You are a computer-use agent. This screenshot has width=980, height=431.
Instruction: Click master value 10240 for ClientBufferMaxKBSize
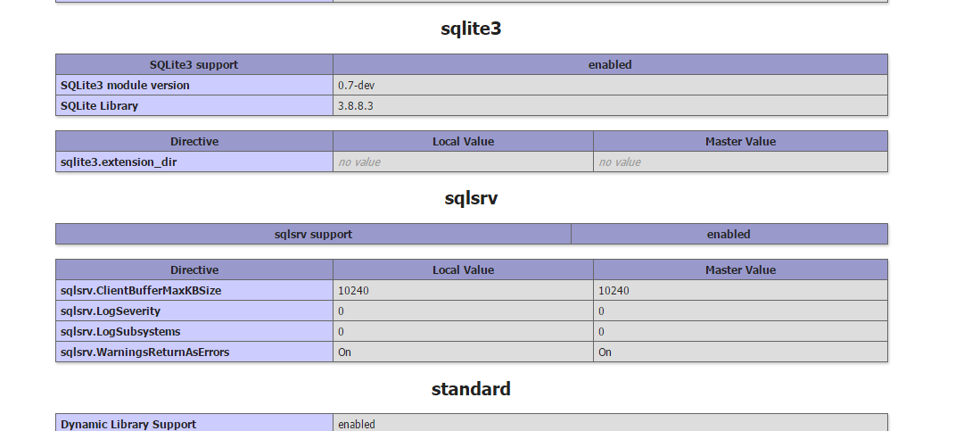tap(614, 290)
